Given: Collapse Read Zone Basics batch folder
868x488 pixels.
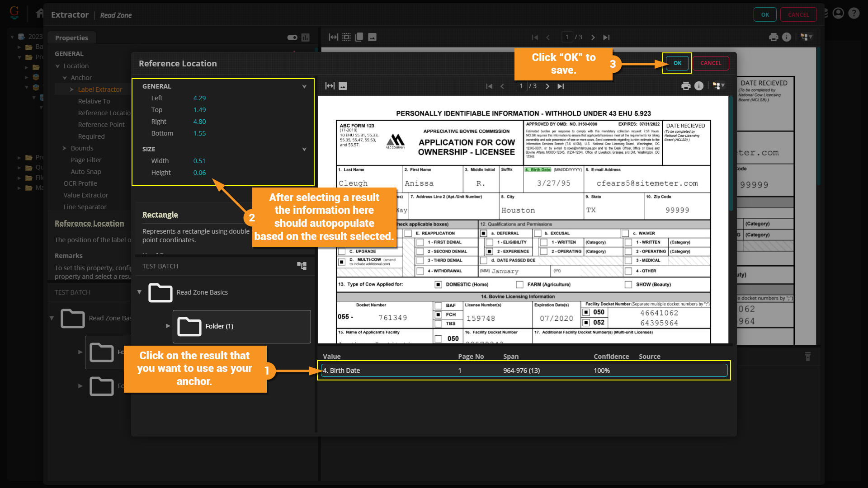Looking at the screenshot, I should point(140,292).
